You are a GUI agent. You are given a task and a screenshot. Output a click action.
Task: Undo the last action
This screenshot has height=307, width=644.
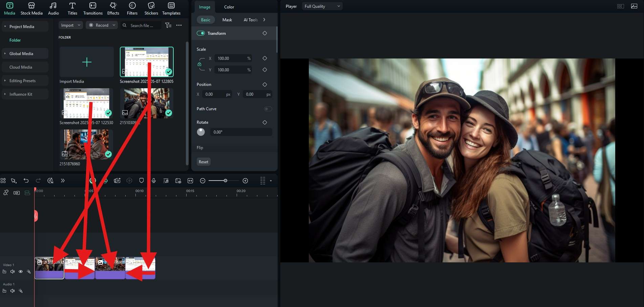coord(26,181)
